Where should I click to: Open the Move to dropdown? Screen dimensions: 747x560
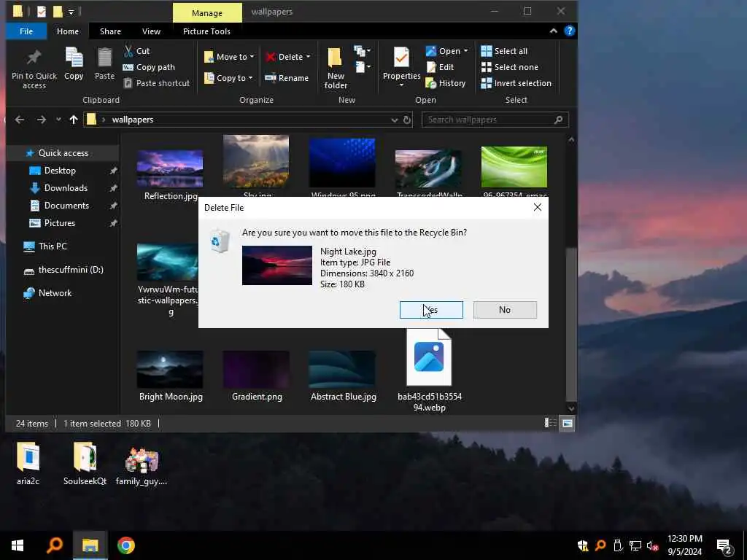tap(230, 57)
